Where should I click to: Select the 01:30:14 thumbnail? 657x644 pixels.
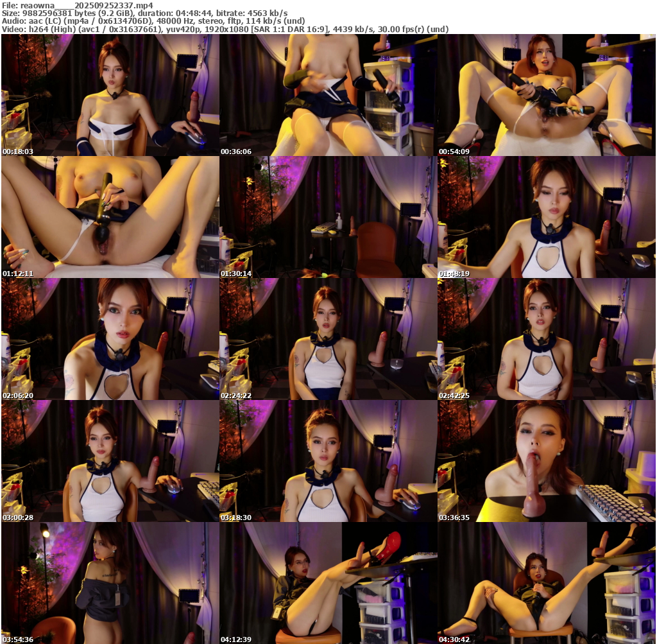point(328,217)
